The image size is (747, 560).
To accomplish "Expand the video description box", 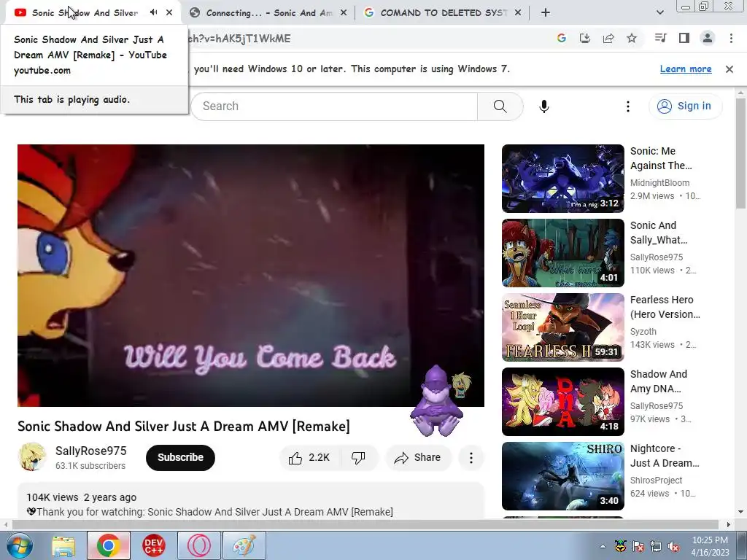I will click(x=251, y=501).
